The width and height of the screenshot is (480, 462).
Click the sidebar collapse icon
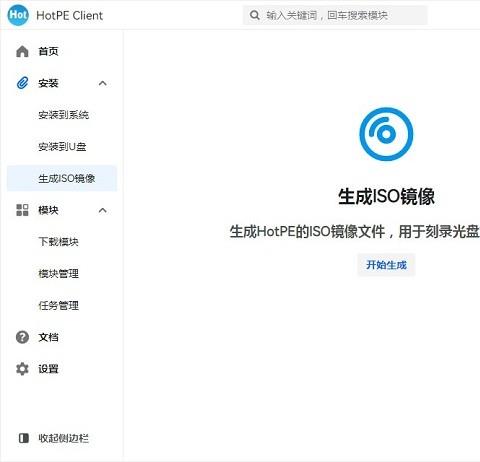tap(24, 438)
